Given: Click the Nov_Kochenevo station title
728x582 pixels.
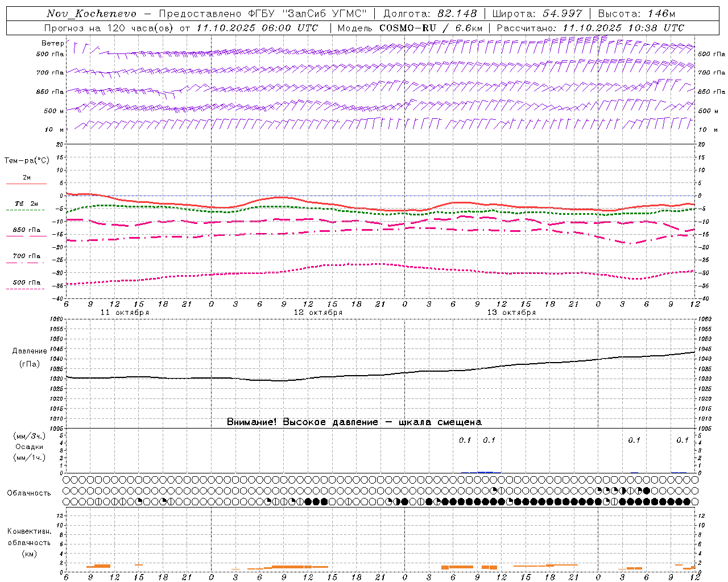Looking at the screenshot, I should click(92, 14).
